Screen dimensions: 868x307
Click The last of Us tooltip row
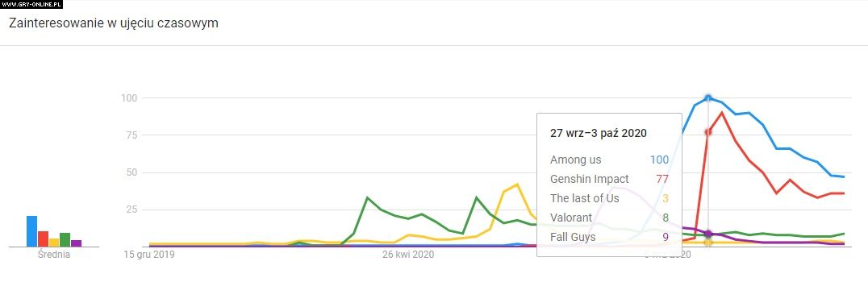(609, 198)
